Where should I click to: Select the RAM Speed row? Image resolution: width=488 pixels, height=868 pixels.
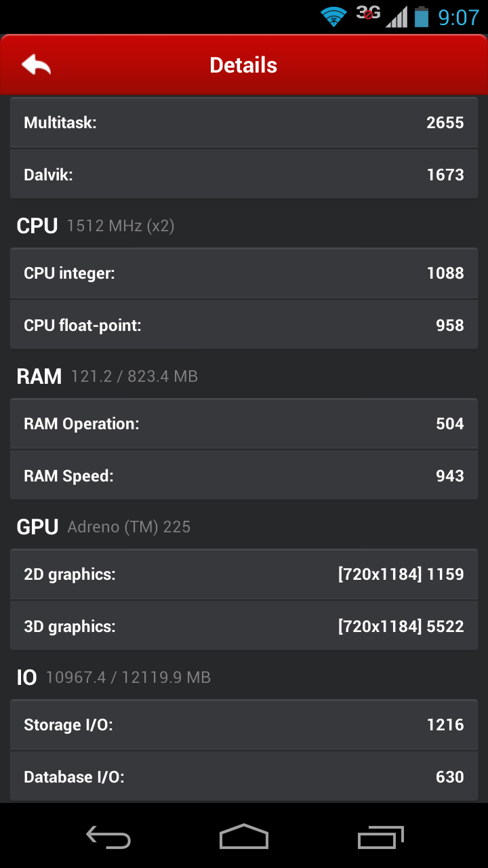(244, 475)
